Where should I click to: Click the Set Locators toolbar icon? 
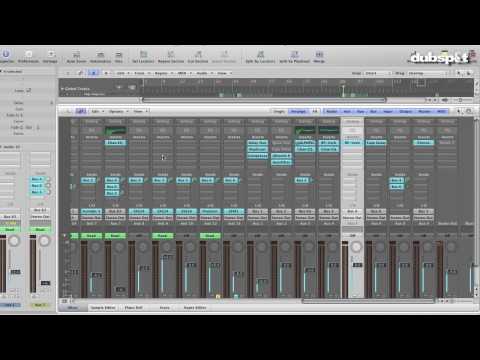143,56
